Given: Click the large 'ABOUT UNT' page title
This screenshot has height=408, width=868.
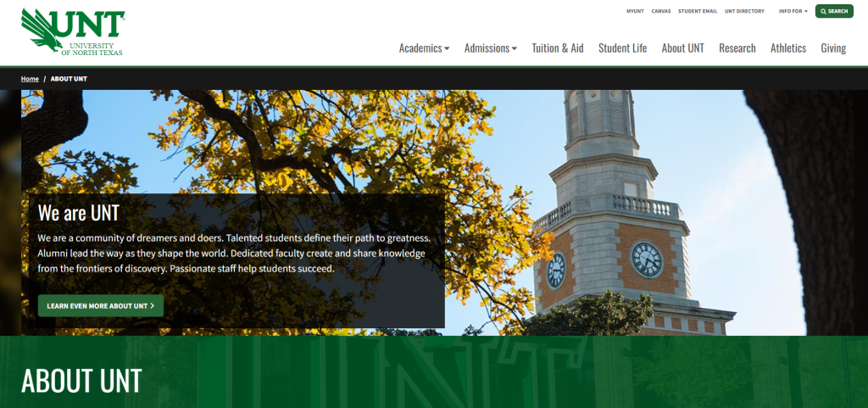Looking at the screenshot, I should point(81,380).
